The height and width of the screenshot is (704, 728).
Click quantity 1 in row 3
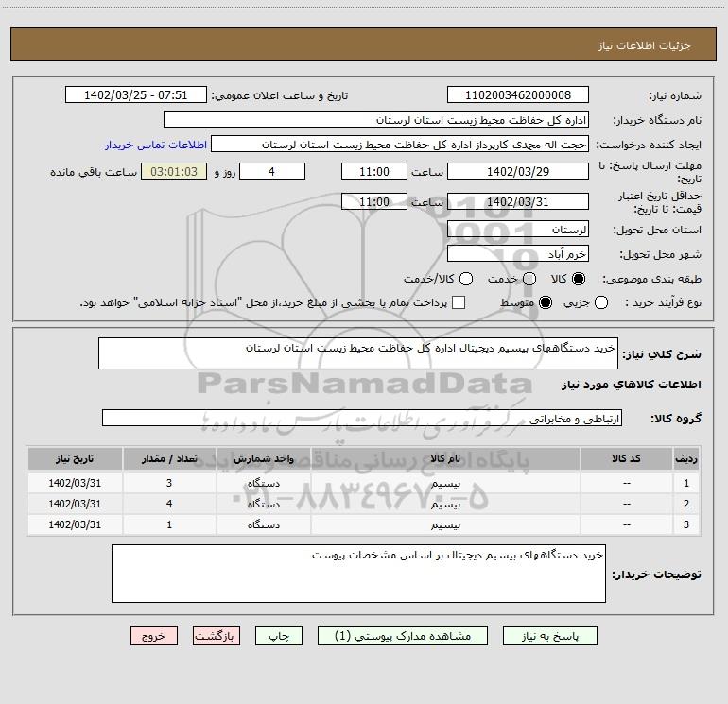[169, 524]
